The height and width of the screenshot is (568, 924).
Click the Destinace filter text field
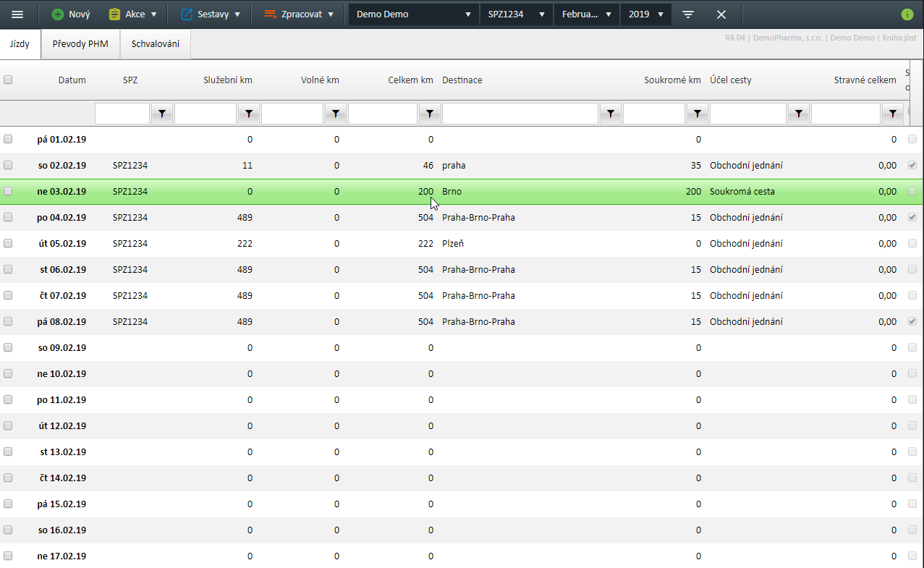point(520,114)
